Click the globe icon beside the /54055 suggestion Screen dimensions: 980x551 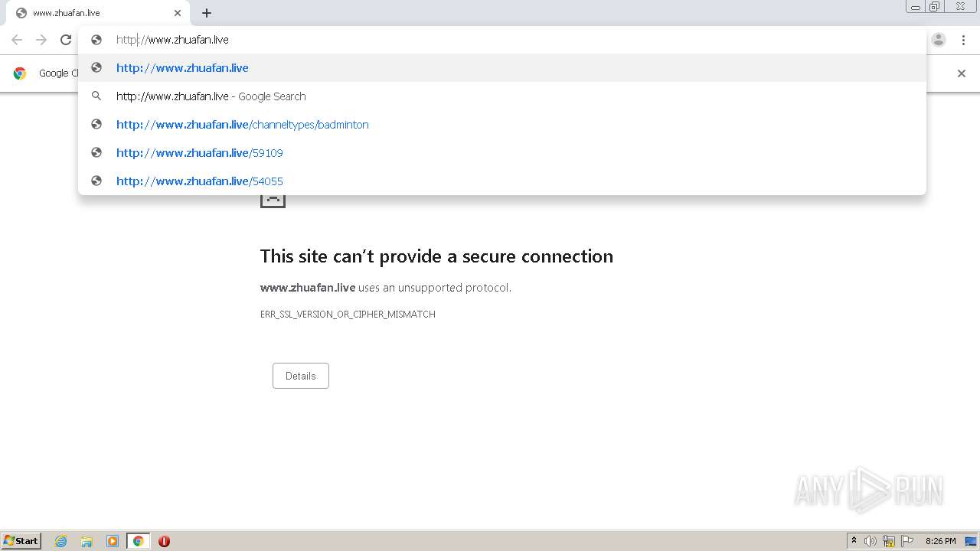coord(96,181)
